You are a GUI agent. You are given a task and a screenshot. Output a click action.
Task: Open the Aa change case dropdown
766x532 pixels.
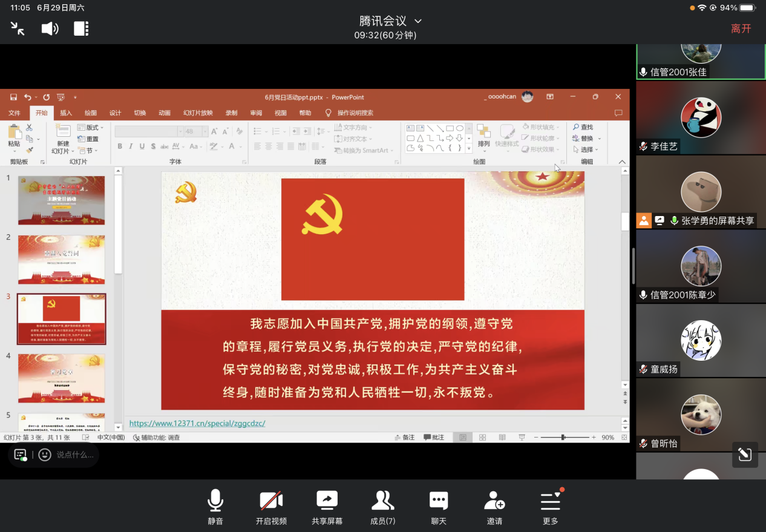pyautogui.click(x=195, y=146)
